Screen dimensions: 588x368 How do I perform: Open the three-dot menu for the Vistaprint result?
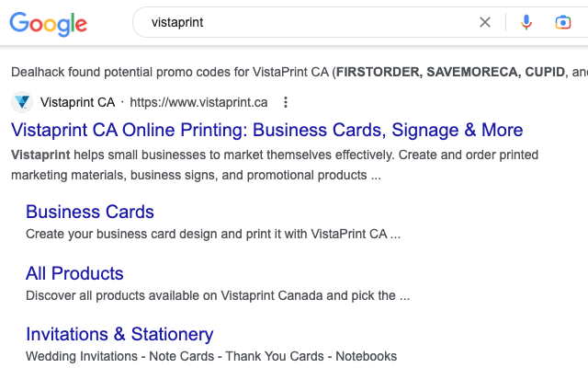286,102
